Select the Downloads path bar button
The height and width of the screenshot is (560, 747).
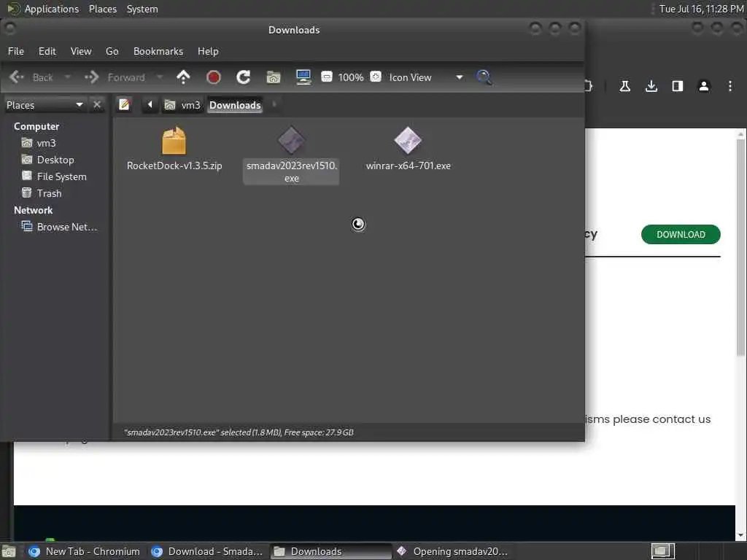(236, 105)
